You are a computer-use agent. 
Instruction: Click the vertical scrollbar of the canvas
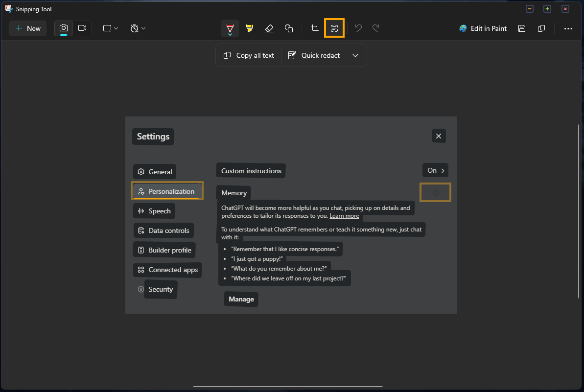coord(579,211)
